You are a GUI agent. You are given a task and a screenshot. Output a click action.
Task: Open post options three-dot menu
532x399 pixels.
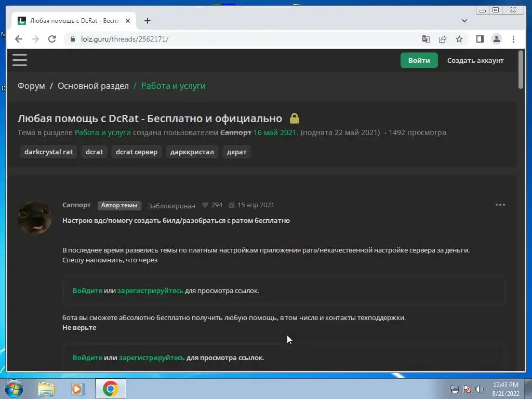pyautogui.click(x=500, y=205)
